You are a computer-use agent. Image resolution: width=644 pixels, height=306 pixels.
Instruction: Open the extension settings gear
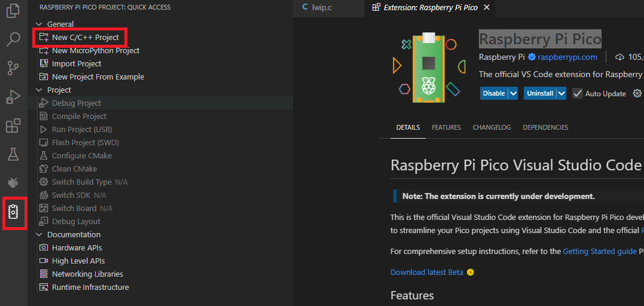coord(637,93)
